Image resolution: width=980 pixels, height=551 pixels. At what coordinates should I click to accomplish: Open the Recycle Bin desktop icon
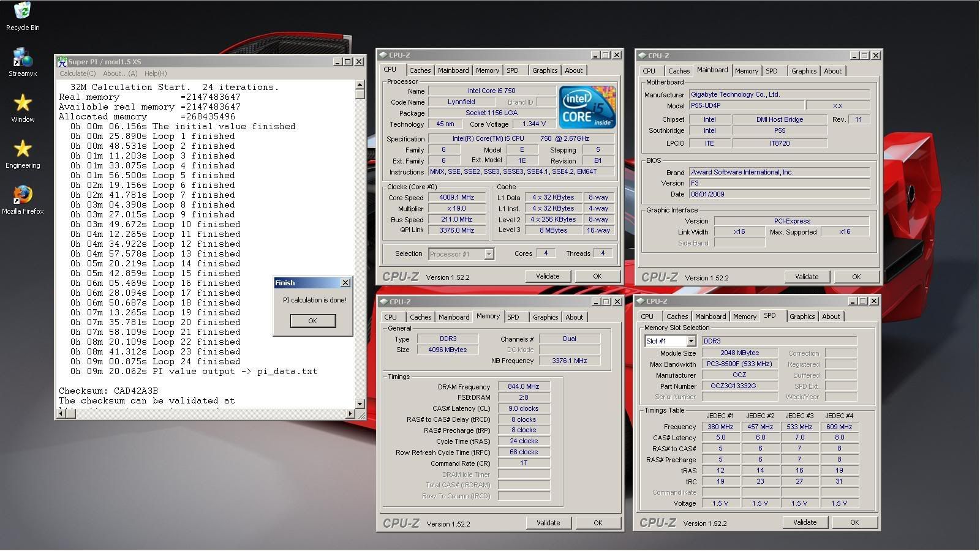(23, 12)
